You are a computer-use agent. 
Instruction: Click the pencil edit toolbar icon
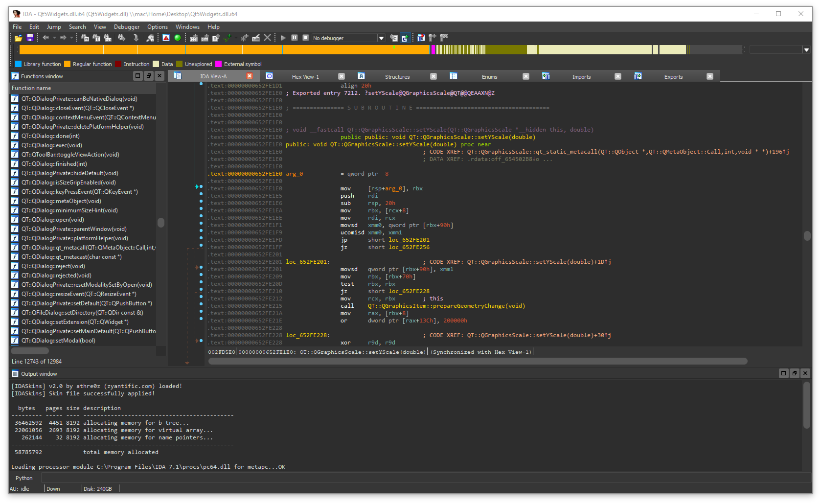[x=256, y=38]
